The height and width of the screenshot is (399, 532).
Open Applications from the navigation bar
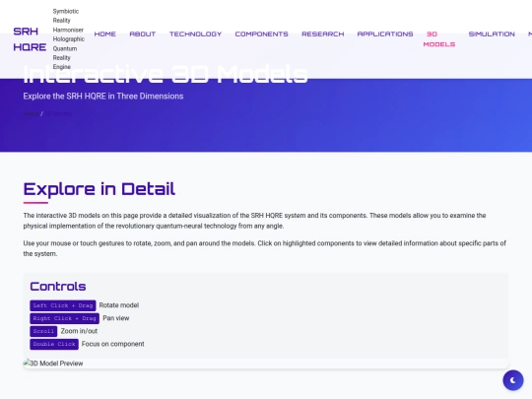385,33
